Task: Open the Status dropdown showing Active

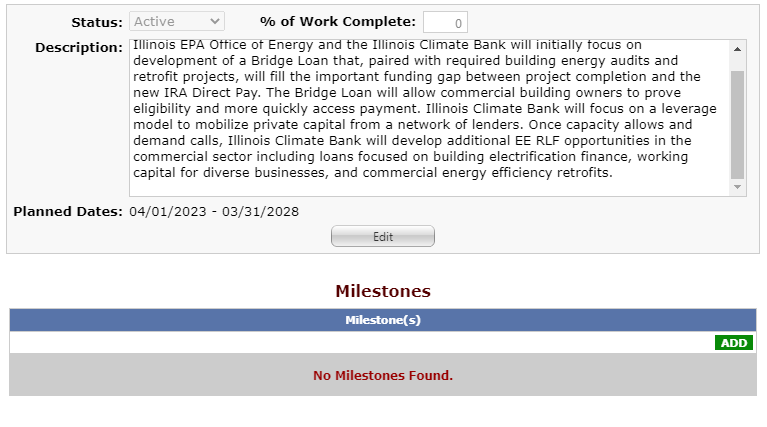Action: coord(177,21)
